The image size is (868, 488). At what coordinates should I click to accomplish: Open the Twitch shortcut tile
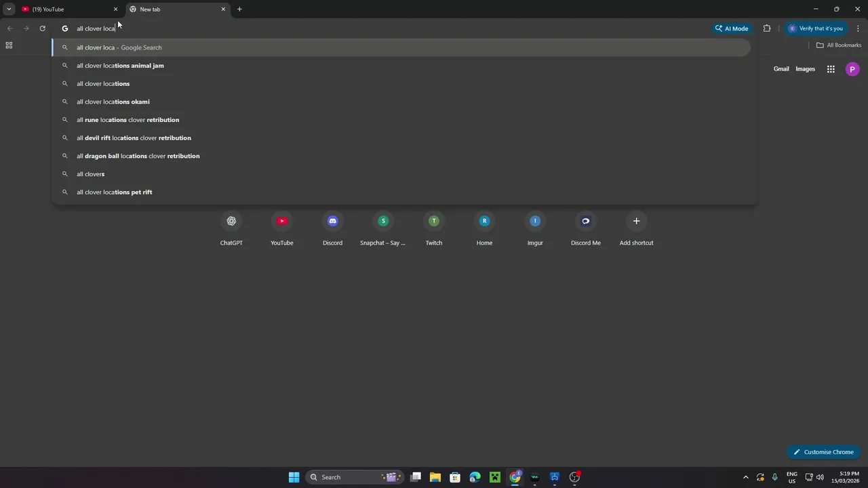[x=434, y=229]
